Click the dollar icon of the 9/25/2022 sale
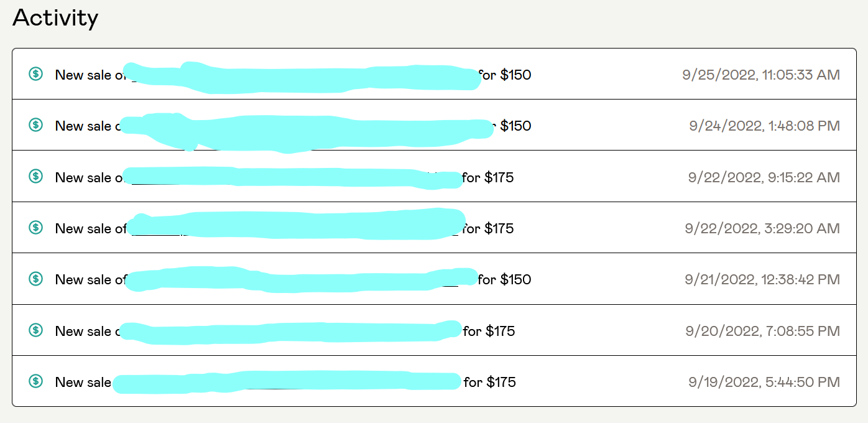 pos(36,74)
